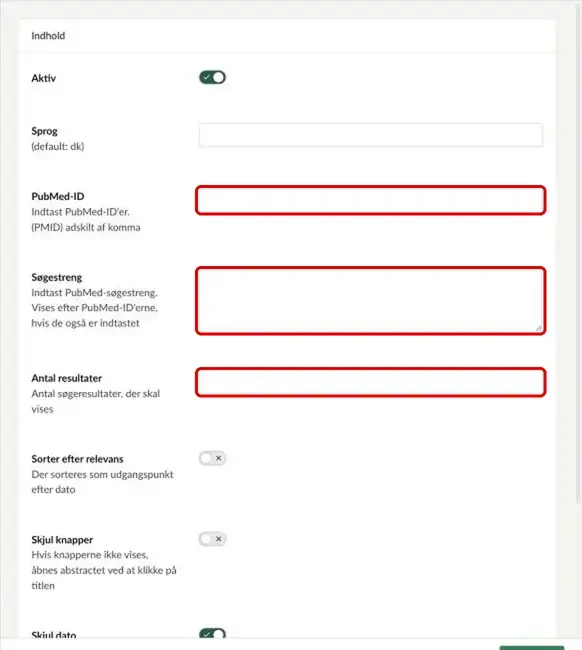The image size is (582, 650).
Task: Toggle the Aktiv switch off
Action: pyautogui.click(x=212, y=78)
